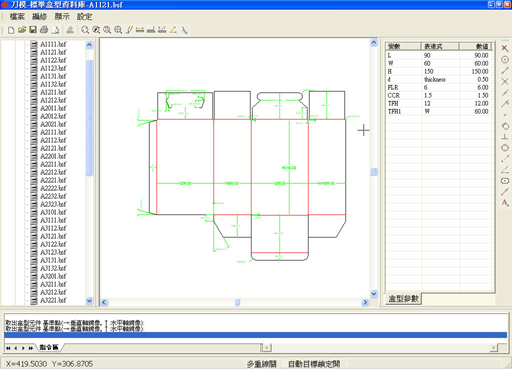Select the text A tool in right toolbar
512x369 pixels.
click(x=505, y=203)
